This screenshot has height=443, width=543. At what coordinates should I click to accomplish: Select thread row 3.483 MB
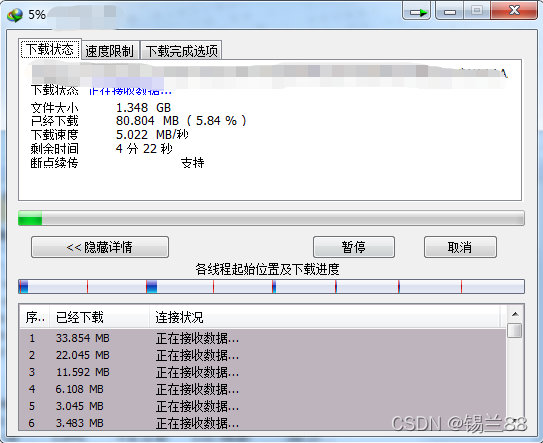(x=262, y=423)
